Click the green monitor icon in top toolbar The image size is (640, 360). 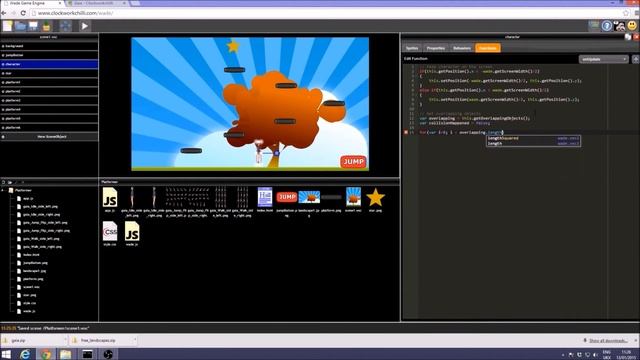pyautogui.click(x=594, y=26)
